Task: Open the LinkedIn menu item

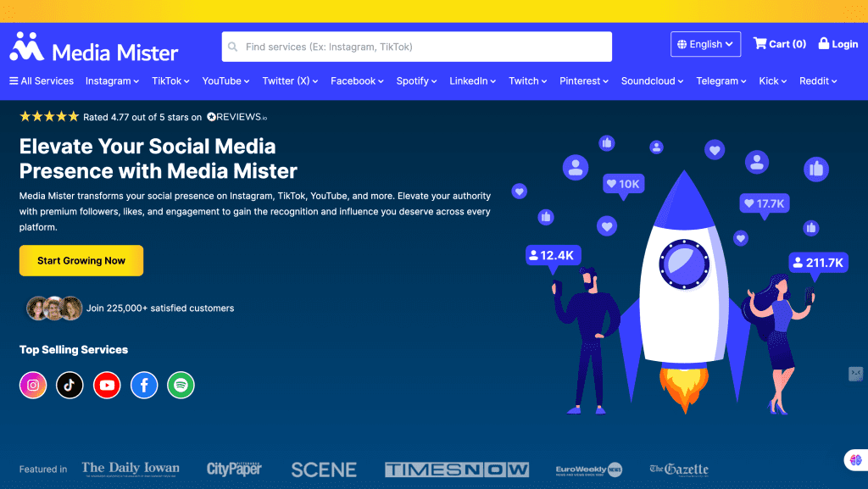Action: [x=473, y=81]
